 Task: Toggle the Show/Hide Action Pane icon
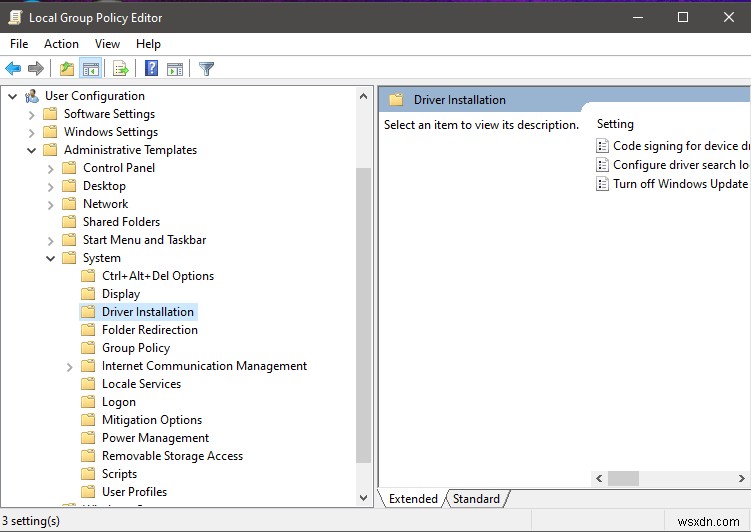click(175, 69)
